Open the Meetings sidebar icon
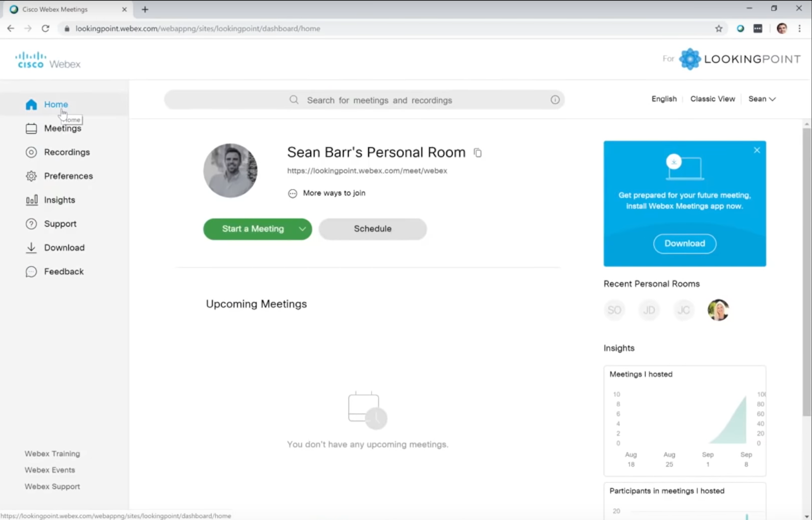 31,128
